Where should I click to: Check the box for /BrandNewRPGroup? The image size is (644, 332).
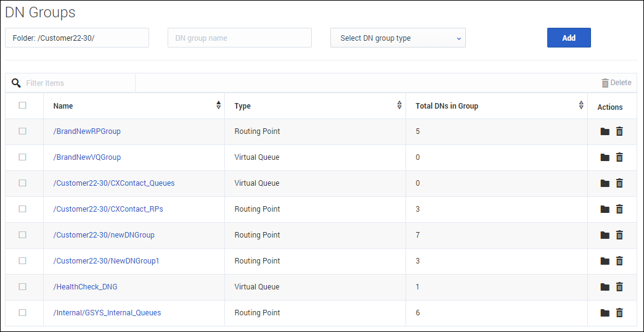click(x=23, y=131)
